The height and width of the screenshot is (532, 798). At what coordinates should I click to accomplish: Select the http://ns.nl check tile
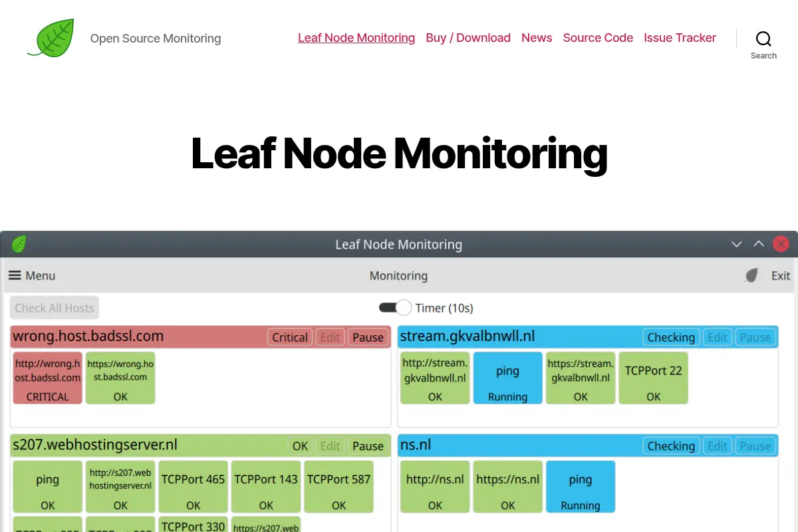435,486
